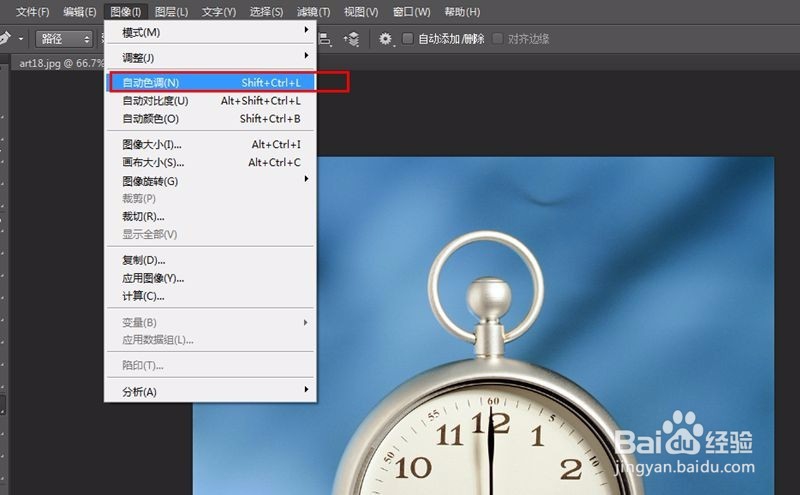Open the gear pen options icon
The width and height of the screenshot is (800, 495).
pyautogui.click(x=386, y=39)
